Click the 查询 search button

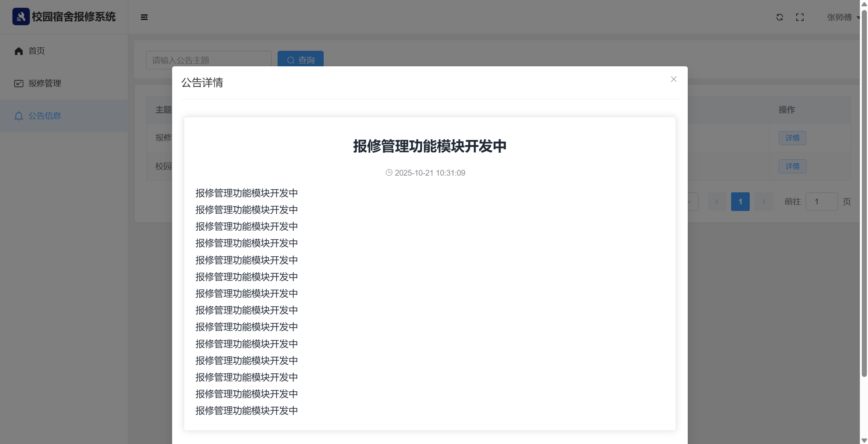click(x=300, y=59)
